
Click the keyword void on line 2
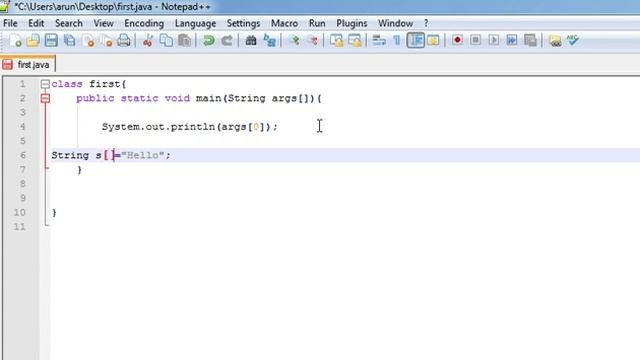(x=177, y=98)
